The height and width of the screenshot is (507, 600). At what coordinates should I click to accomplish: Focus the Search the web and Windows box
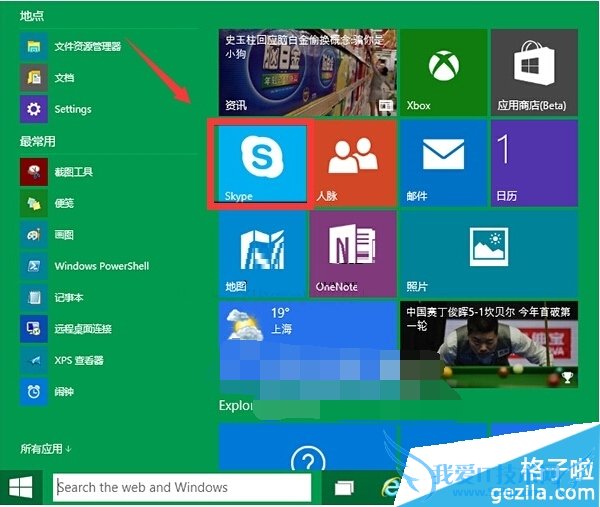pos(182,487)
